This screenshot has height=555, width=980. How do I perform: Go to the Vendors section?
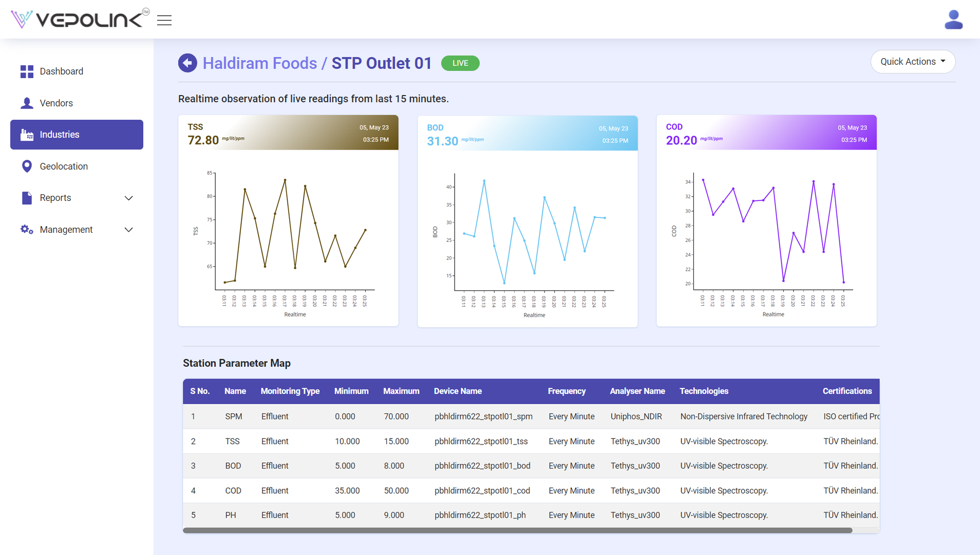(77, 103)
